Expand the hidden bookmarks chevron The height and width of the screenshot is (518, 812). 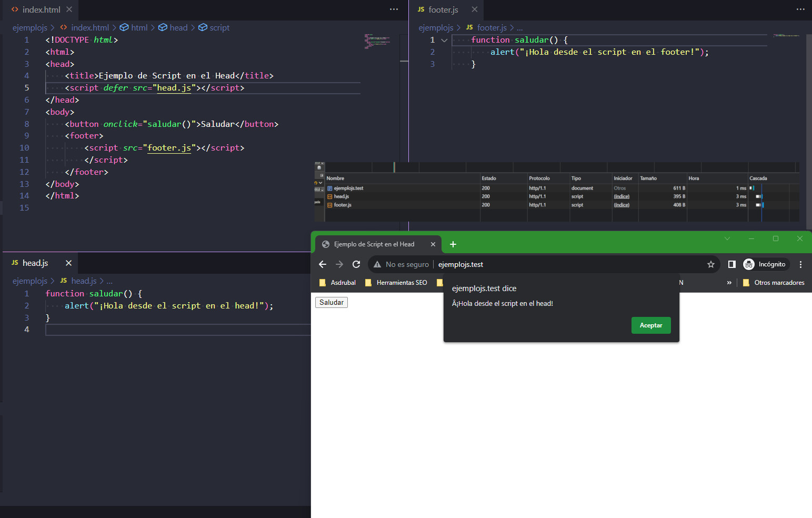(x=729, y=283)
